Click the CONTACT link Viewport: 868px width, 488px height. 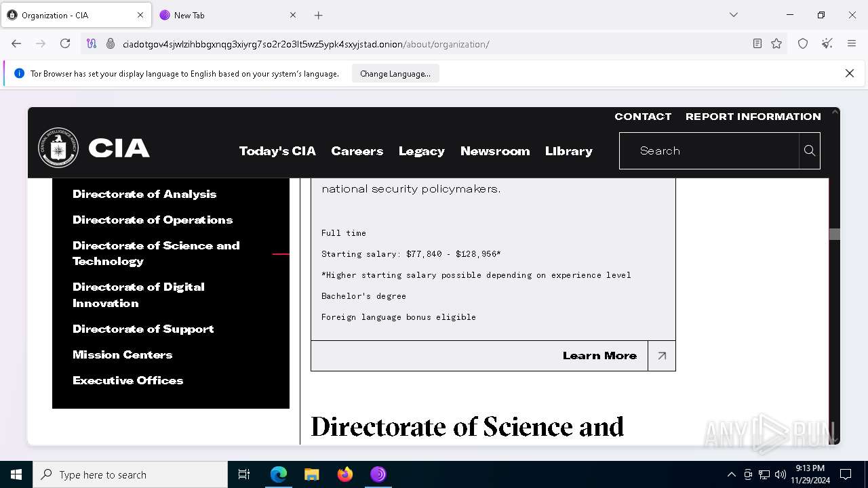(643, 117)
